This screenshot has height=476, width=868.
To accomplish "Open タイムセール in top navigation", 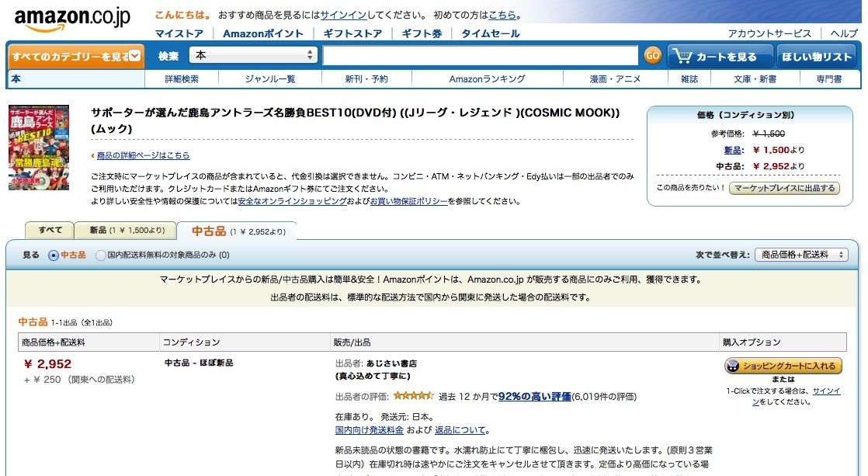I will tap(491, 33).
